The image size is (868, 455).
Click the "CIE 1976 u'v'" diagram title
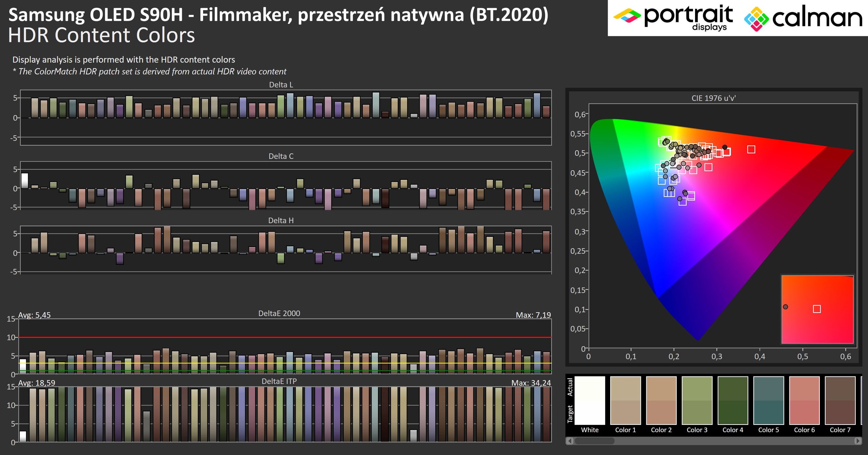(713, 98)
